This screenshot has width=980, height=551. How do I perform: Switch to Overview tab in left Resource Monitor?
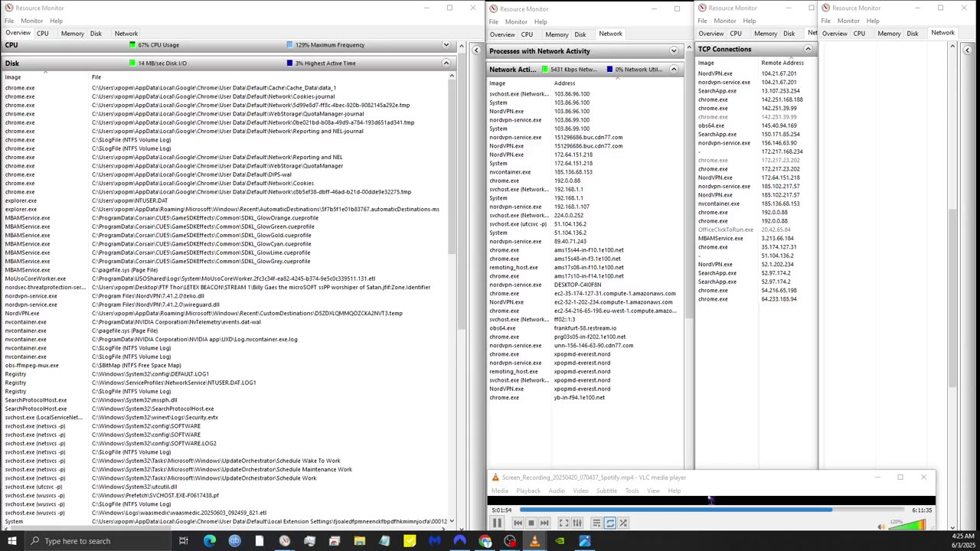18,34
